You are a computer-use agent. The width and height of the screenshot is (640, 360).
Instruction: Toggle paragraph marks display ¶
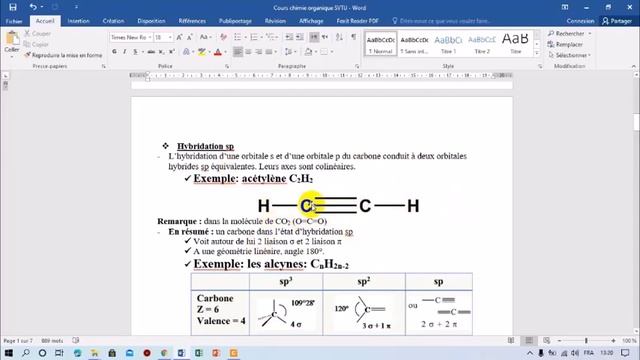tap(353, 37)
